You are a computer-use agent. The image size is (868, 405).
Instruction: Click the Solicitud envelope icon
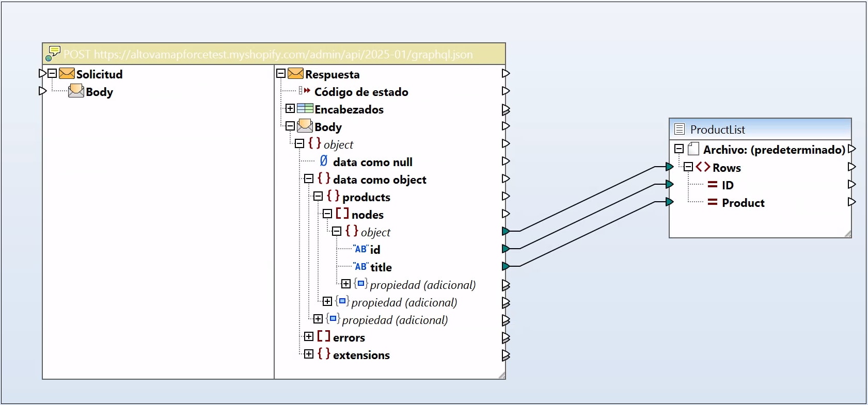point(67,74)
